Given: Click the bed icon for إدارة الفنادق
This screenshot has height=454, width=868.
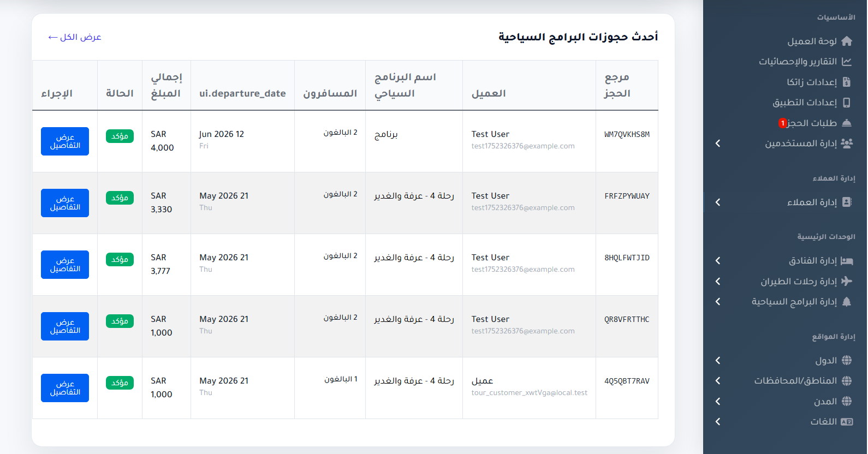Looking at the screenshot, I should [x=847, y=261].
